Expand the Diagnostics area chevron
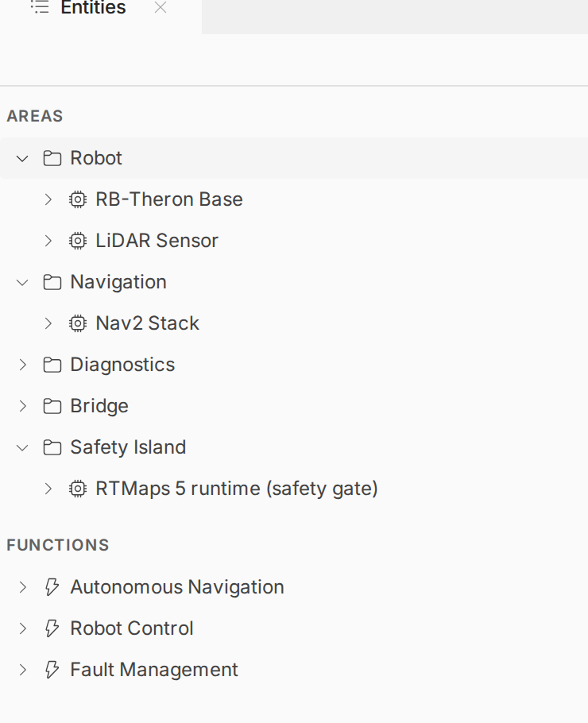The image size is (588, 723). [x=22, y=365]
